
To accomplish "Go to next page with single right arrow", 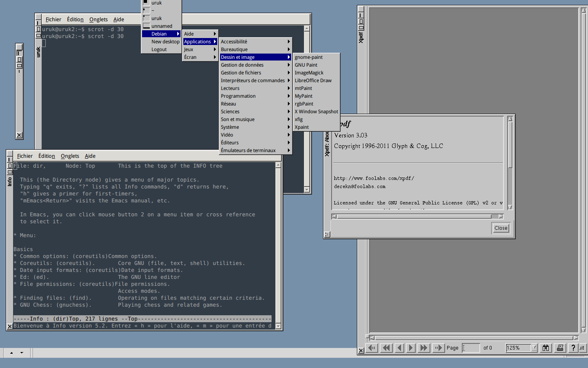I will (x=410, y=348).
